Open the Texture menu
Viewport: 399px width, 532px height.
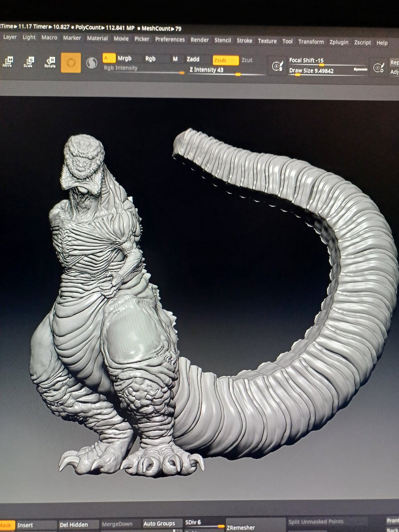[x=267, y=41]
